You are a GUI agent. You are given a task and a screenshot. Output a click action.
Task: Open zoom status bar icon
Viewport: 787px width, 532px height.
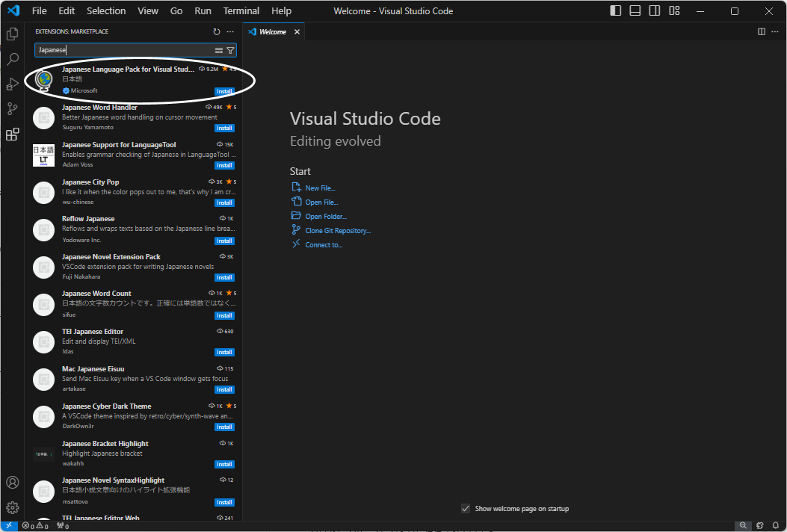tap(743, 525)
